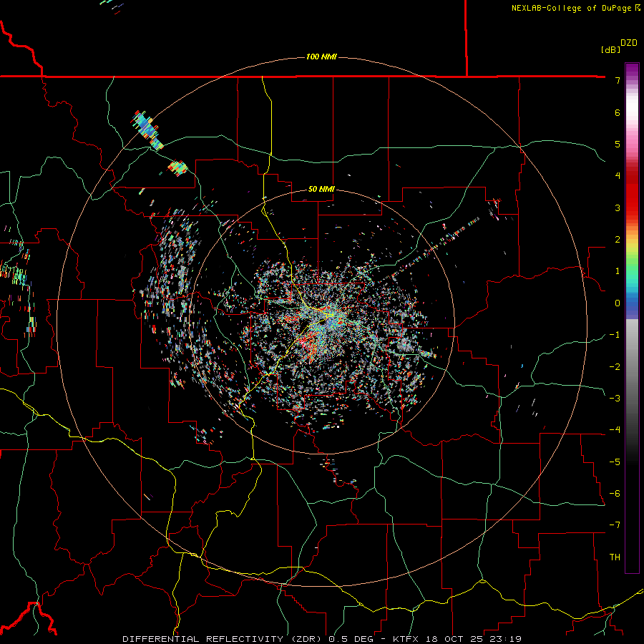Click the 3 value on color scale
The width and height of the screenshot is (644, 644).
tap(618, 208)
